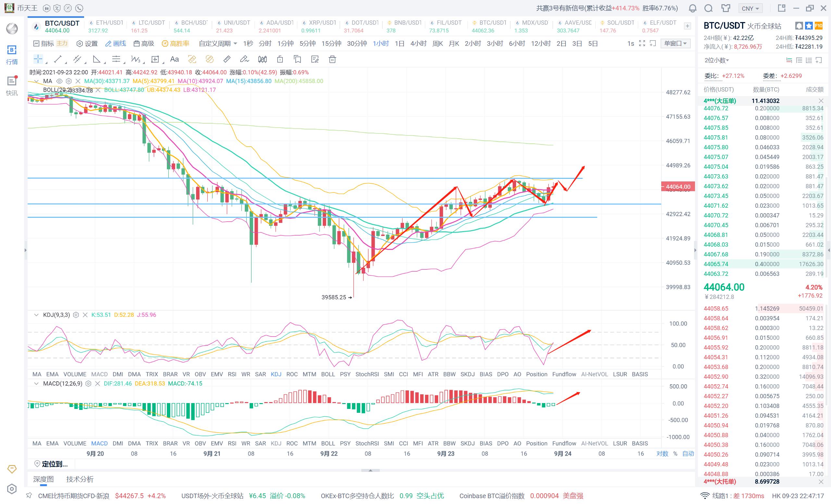This screenshot has height=504, width=831.
Task: Select the trend line drawing tool
Action: (58, 59)
